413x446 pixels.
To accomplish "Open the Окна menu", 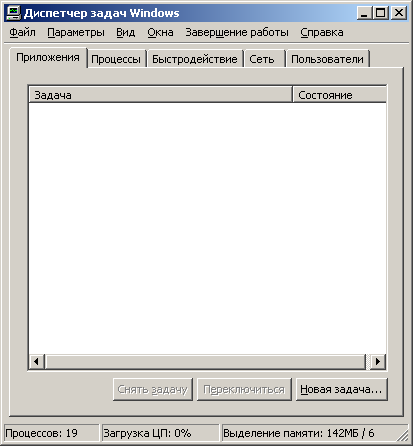I will 160,32.
